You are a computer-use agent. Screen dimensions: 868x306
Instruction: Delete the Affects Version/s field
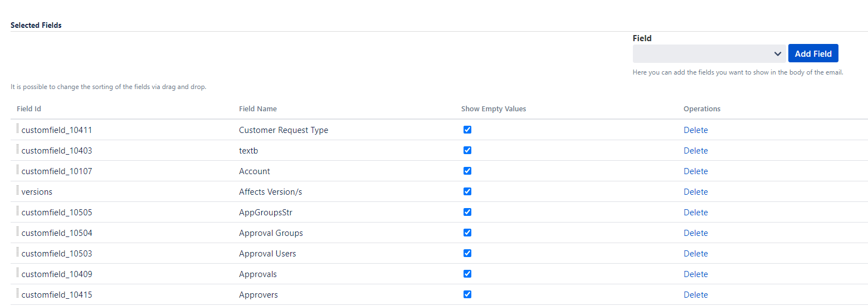click(x=695, y=192)
